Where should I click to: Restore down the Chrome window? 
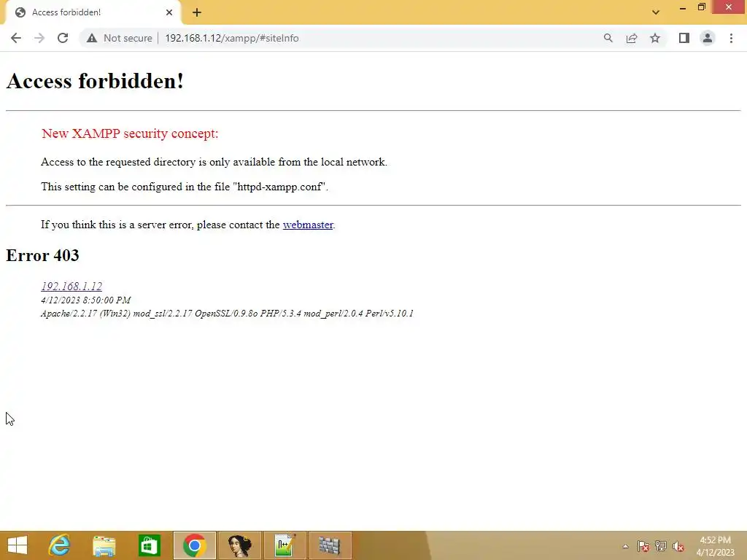coord(702,7)
